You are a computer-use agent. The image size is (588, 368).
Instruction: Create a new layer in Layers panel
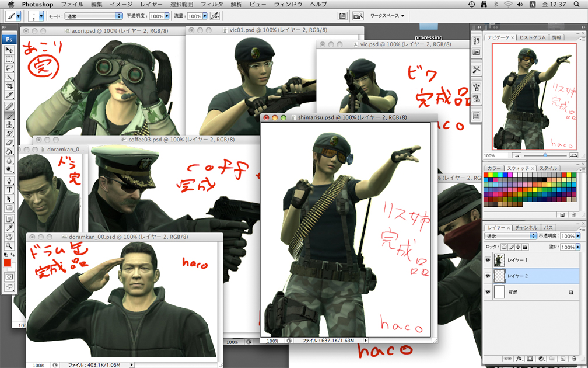pyautogui.click(x=563, y=359)
